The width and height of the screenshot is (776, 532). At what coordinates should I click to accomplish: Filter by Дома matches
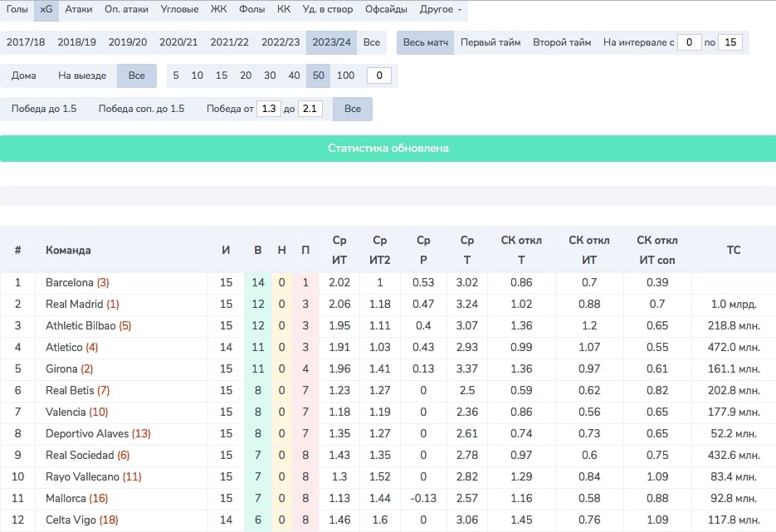coord(24,76)
